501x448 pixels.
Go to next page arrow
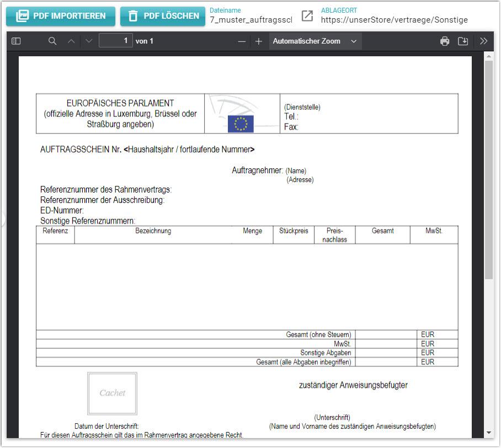[89, 41]
